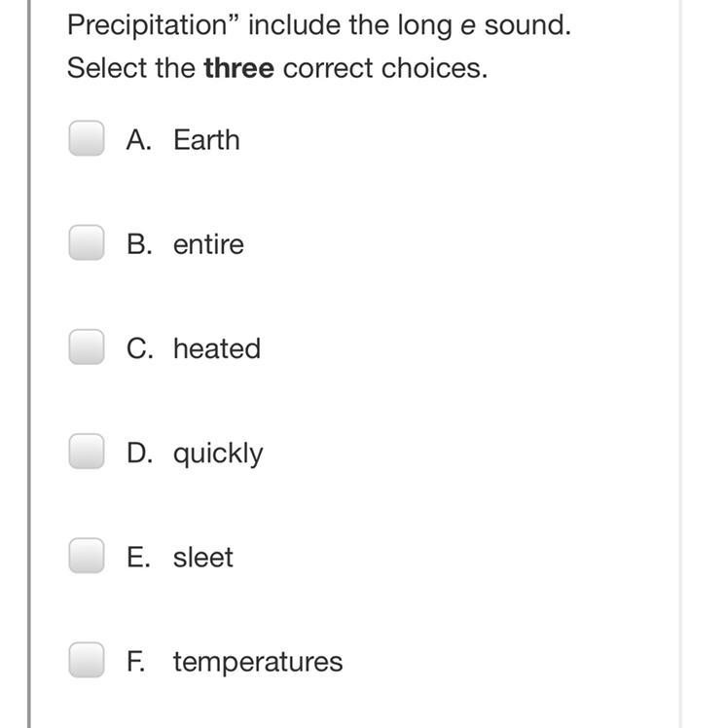Click the letter C. option label
726x728 pixels.
(139, 347)
